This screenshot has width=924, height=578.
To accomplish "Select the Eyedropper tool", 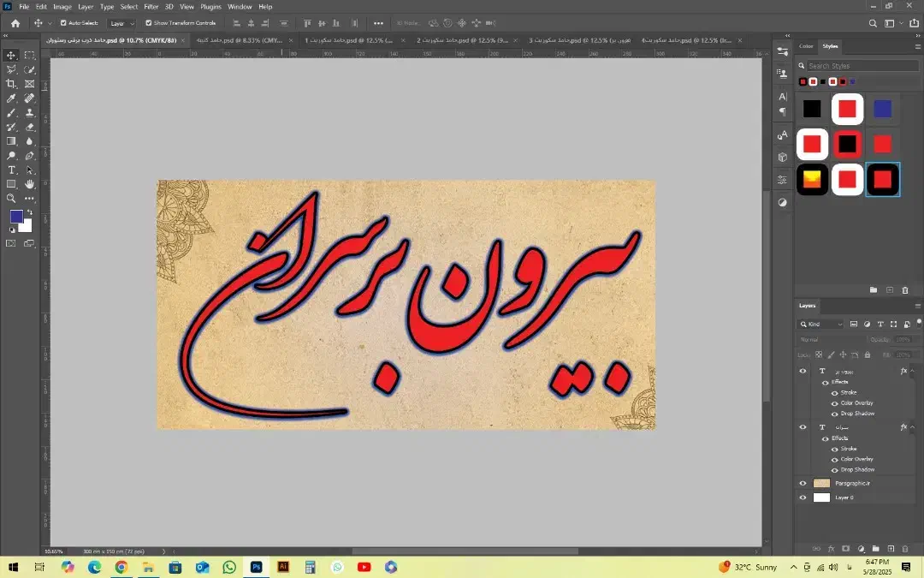I will (11, 98).
